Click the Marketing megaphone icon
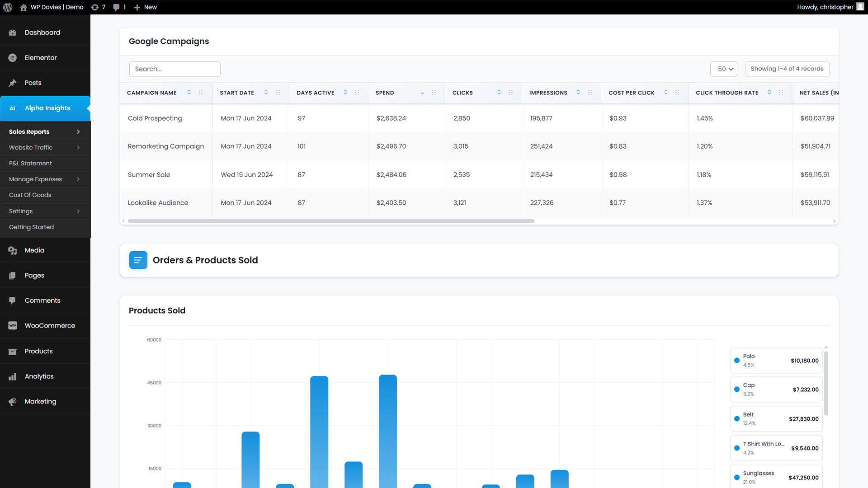The width and height of the screenshot is (868, 488). pyautogui.click(x=13, y=402)
